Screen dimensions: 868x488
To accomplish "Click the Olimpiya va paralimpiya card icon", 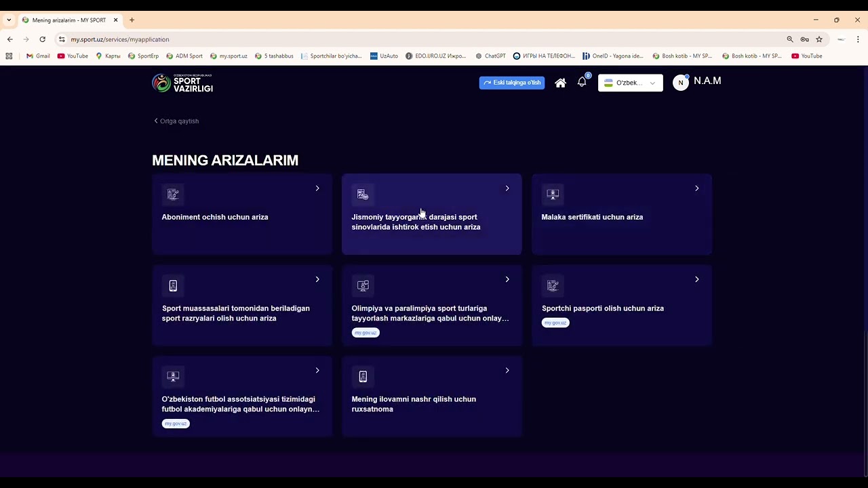I will click(x=363, y=285).
